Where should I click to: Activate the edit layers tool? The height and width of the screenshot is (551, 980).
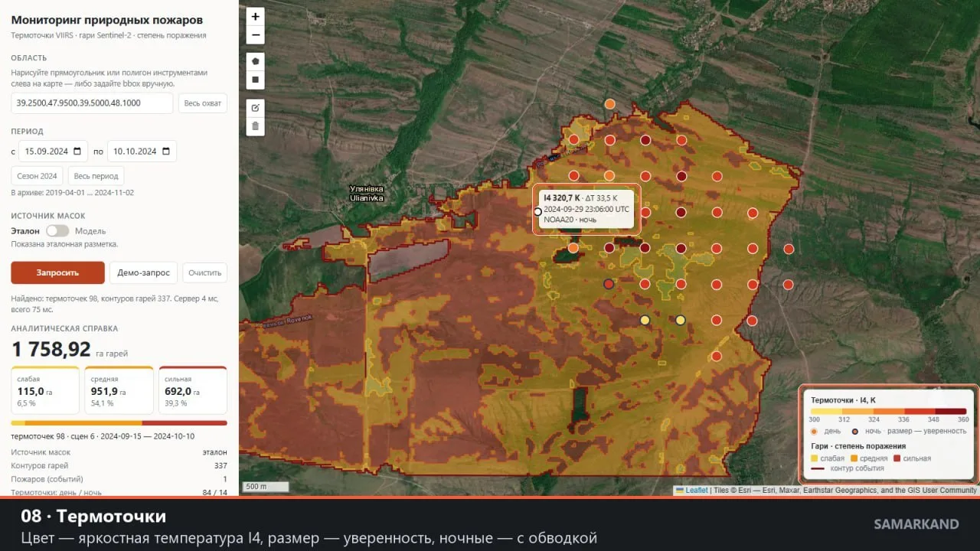click(256, 107)
